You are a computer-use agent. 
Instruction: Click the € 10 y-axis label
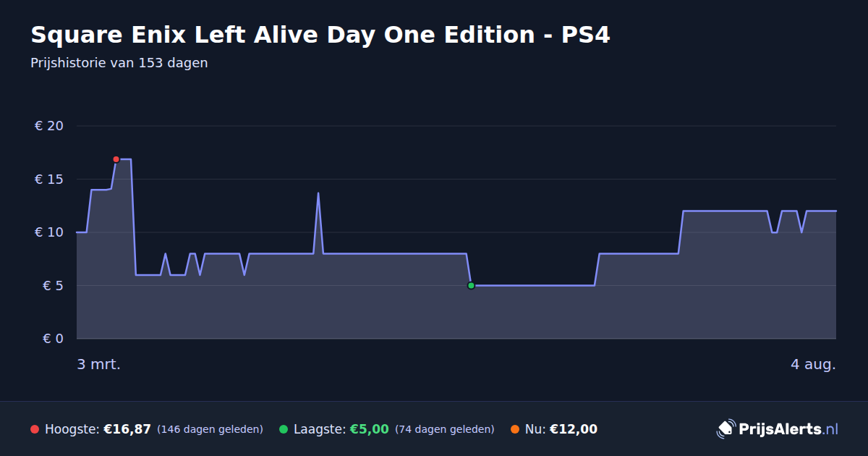coord(49,232)
